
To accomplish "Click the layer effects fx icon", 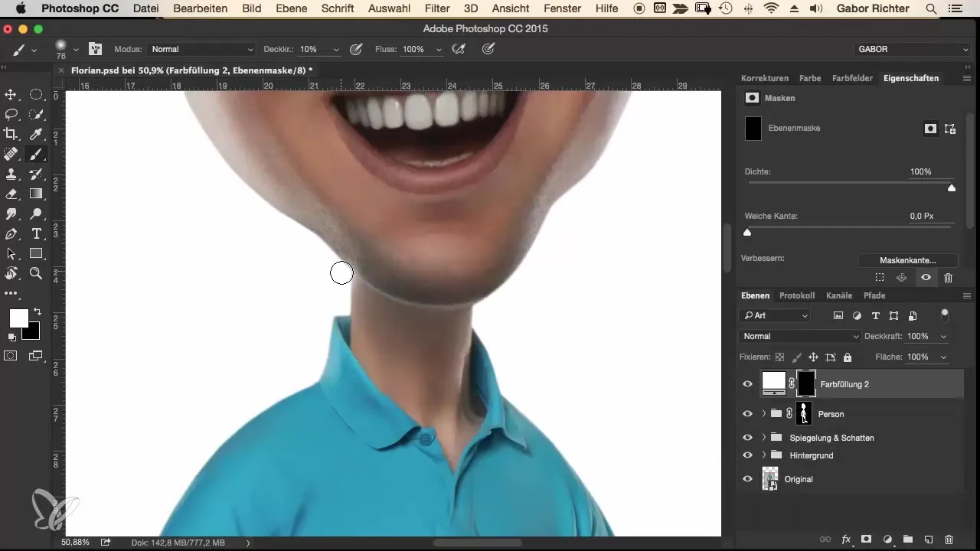I will click(847, 539).
